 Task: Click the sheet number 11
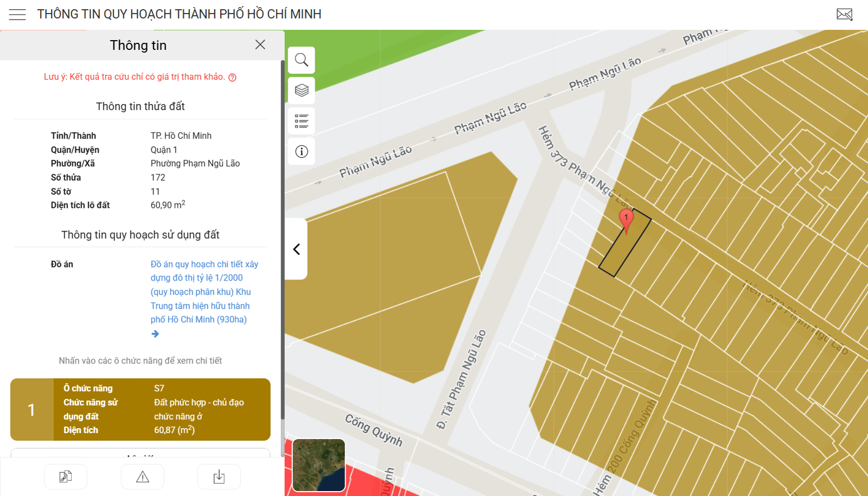tap(155, 192)
